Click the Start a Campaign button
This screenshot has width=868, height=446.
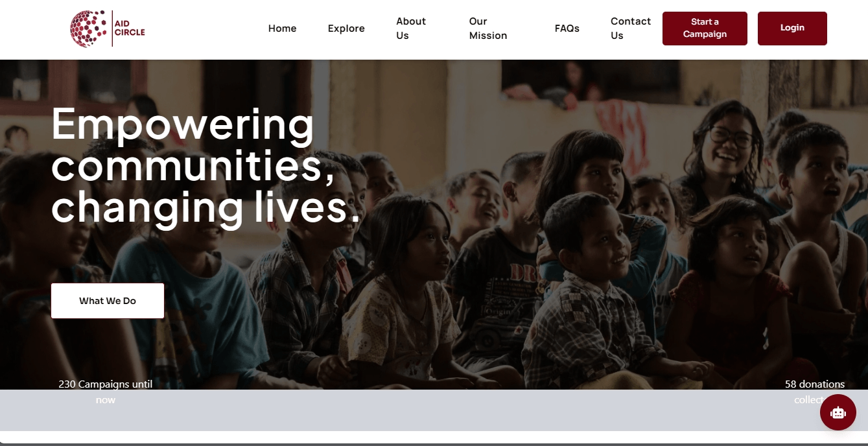tap(705, 29)
